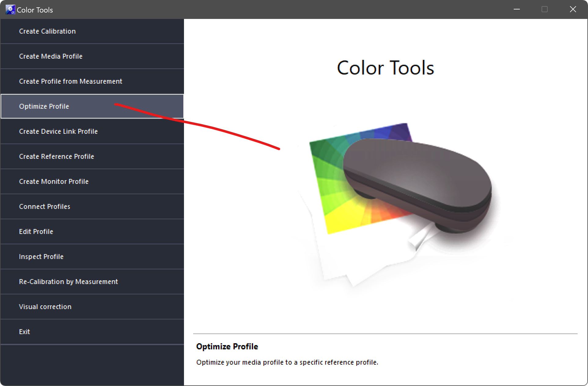This screenshot has width=588, height=386.
Task: Open Visual correction
Action: (45, 307)
